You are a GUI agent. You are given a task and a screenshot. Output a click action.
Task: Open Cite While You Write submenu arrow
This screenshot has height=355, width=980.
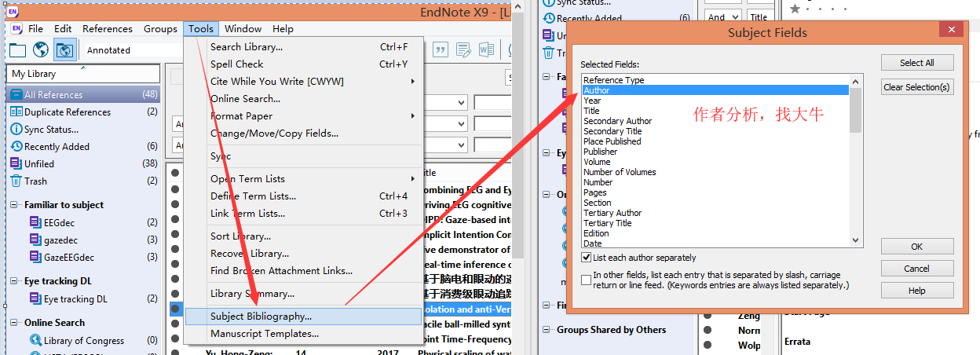pyautogui.click(x=413, y=82)
